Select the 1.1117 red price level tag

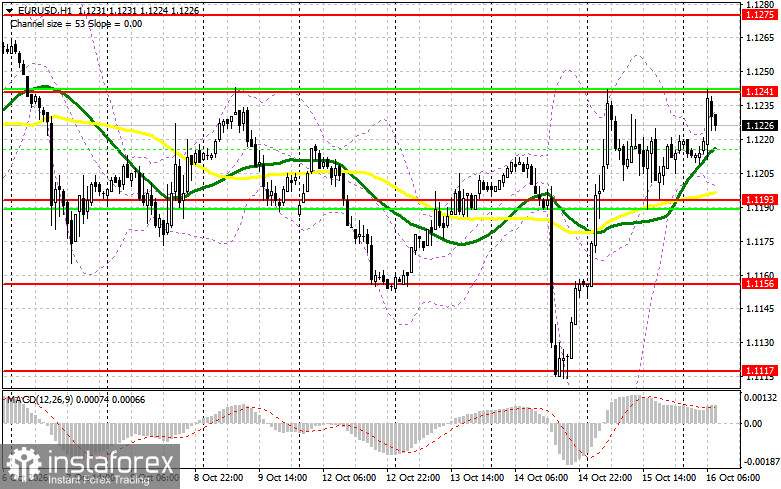pyautogui.click(x=759, y=371)
